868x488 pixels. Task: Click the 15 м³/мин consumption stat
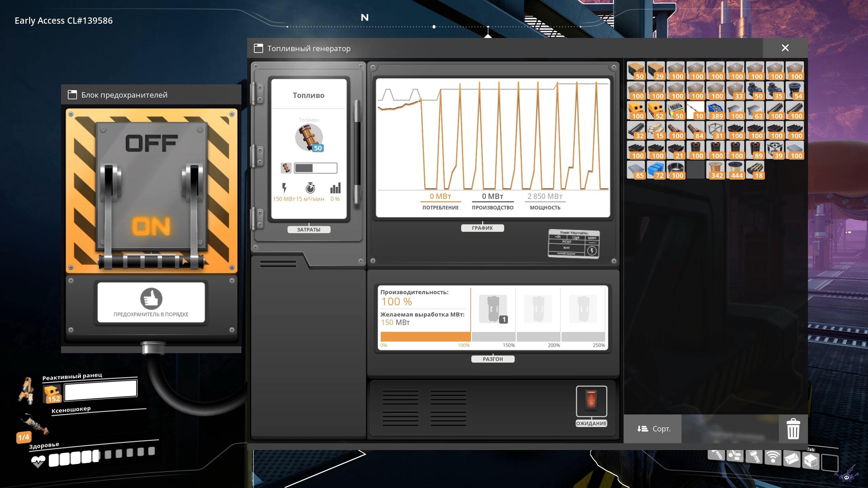[x=310, y=192]
